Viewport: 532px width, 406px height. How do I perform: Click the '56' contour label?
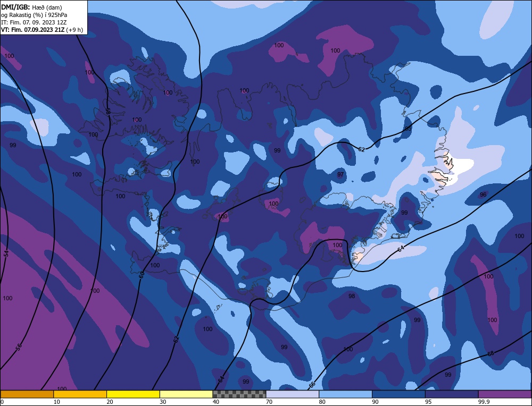click(19, 346)
